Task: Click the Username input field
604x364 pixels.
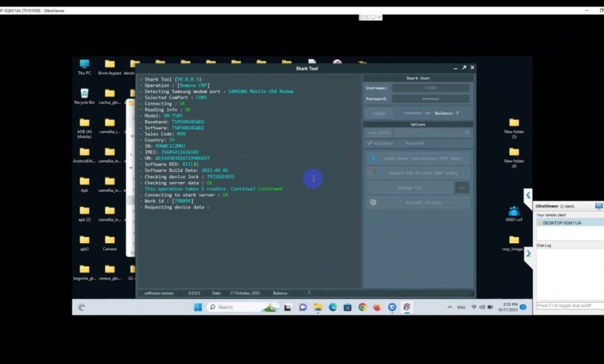Action: (430, 88)
